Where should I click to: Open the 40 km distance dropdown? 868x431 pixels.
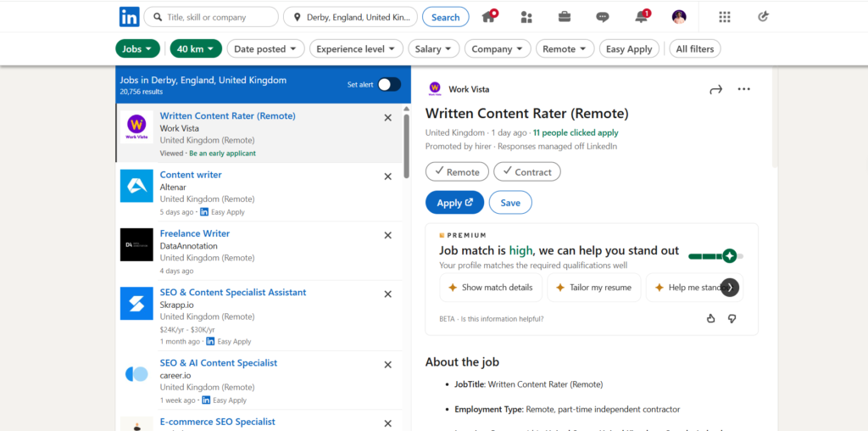(196, 48)
